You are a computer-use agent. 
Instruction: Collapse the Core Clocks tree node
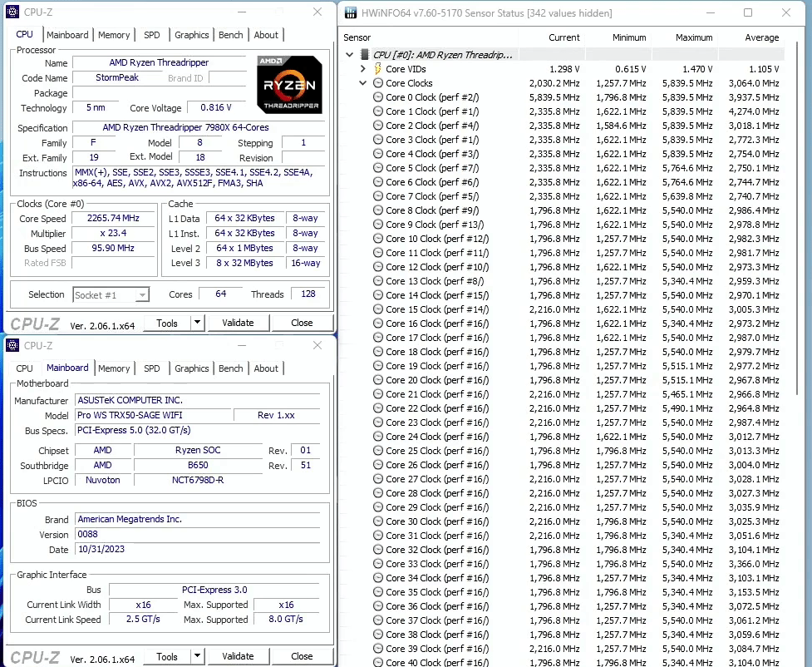point(363,83)
